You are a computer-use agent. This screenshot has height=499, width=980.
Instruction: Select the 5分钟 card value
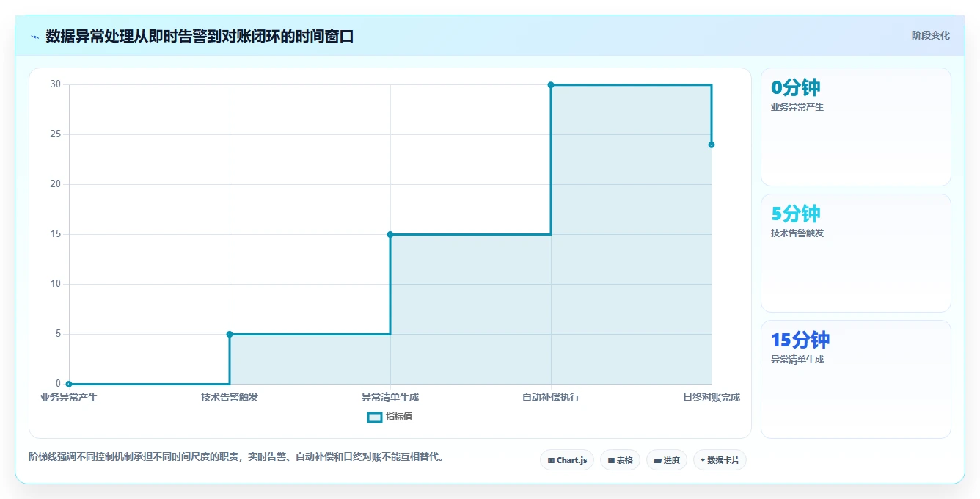point(795,214)
